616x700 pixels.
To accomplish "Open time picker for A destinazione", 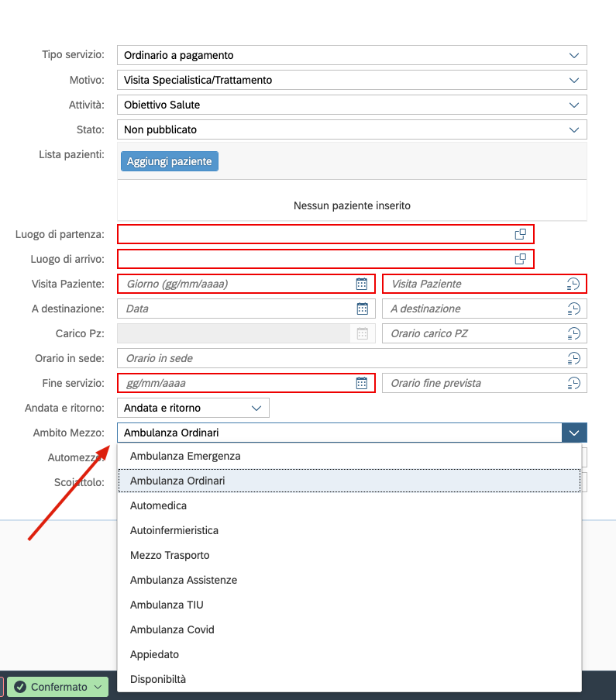I will pyautogui.click(x=573, y=309).
